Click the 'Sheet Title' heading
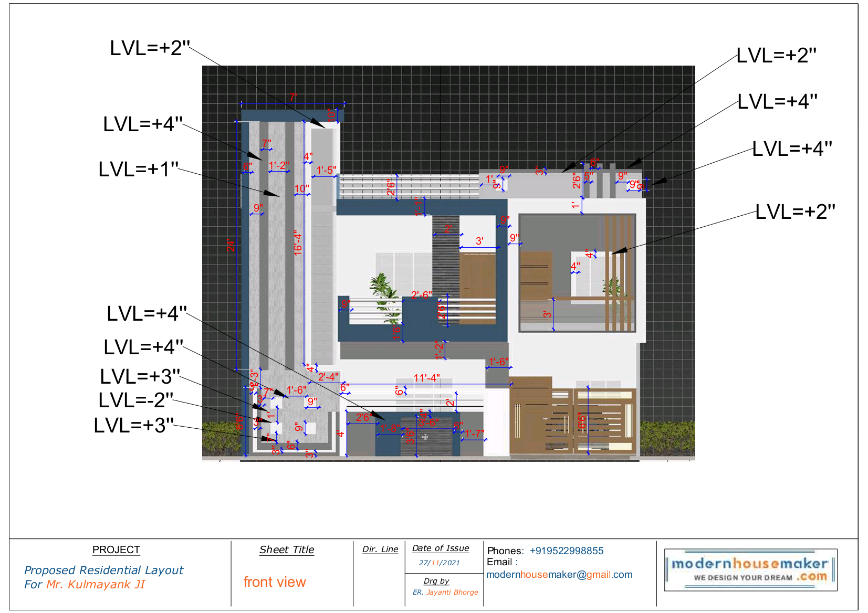868x613 pixels. [x=287, y=549]
